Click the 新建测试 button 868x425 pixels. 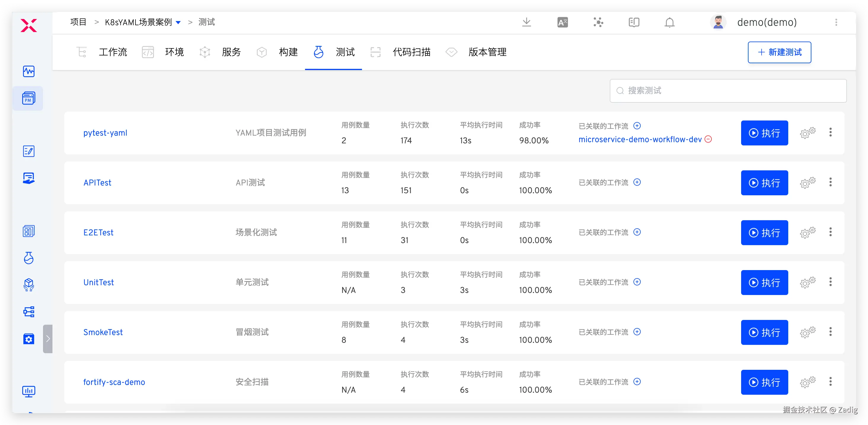779,52
